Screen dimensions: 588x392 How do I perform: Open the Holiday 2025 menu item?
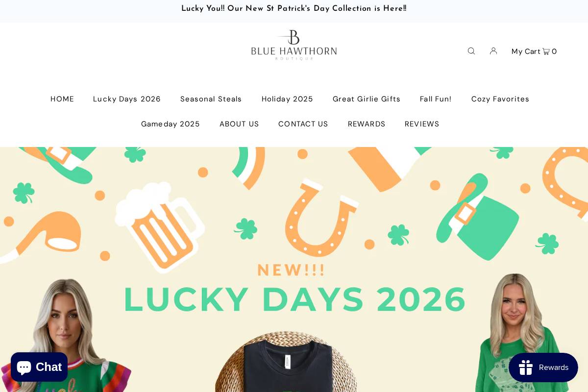(287, 99)
